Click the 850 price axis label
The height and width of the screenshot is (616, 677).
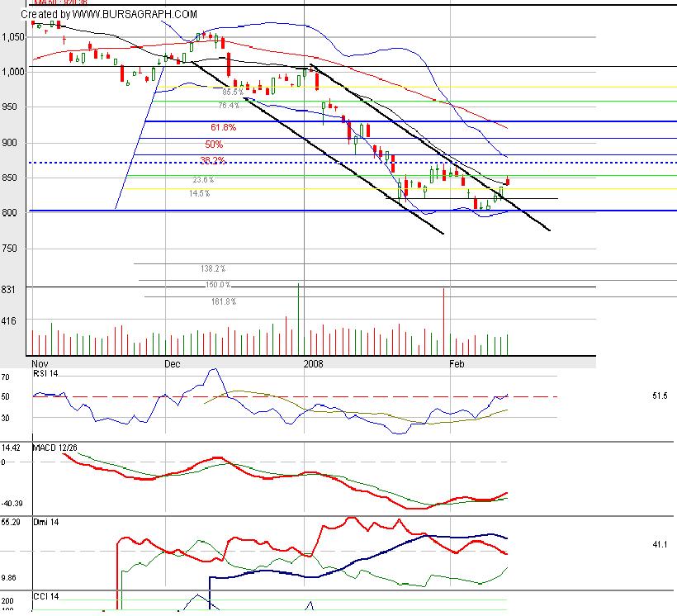tap(8, 178)
